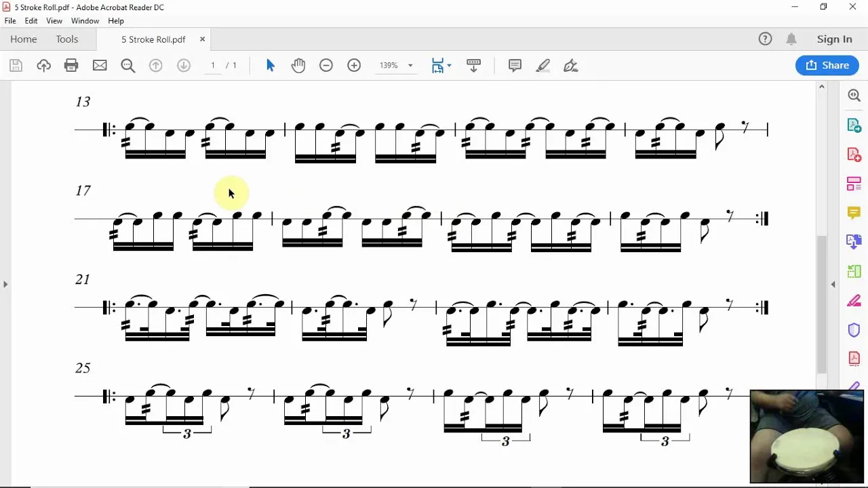The image size is (868, 488).
Task: Open the Find text magnifier icon
Action: [127, 66]
